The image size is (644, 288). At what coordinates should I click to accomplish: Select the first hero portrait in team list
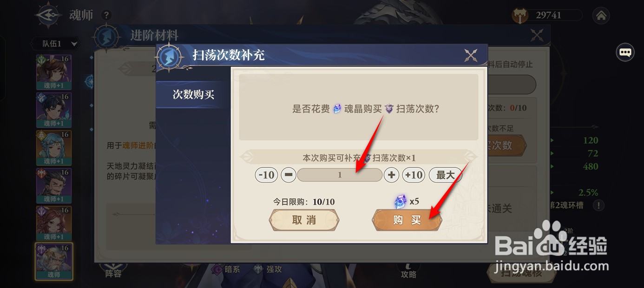(54, 72)
